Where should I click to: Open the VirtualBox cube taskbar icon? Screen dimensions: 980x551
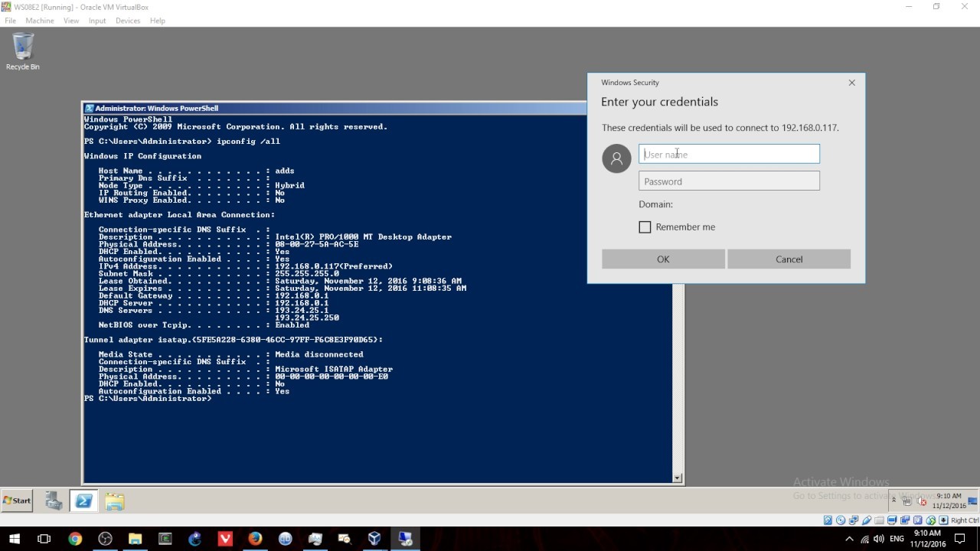[374, 539]
